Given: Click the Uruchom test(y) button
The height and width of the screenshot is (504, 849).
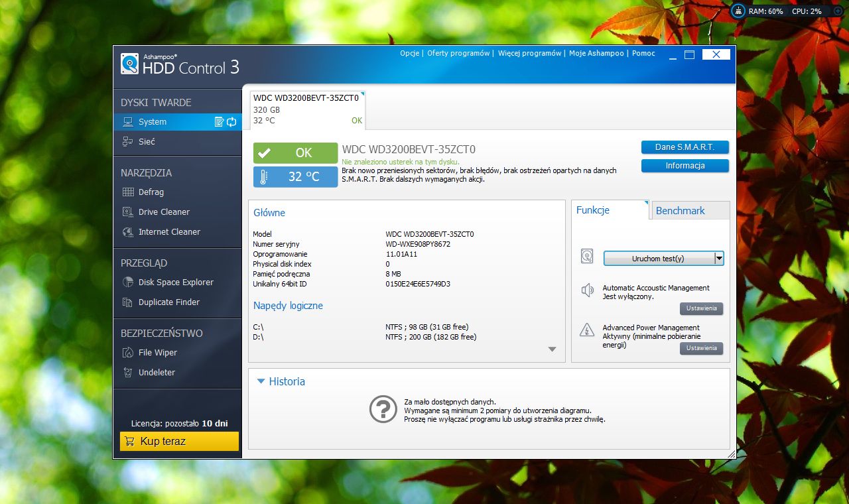Looking at the screenshot, I should tap(659, 259).
